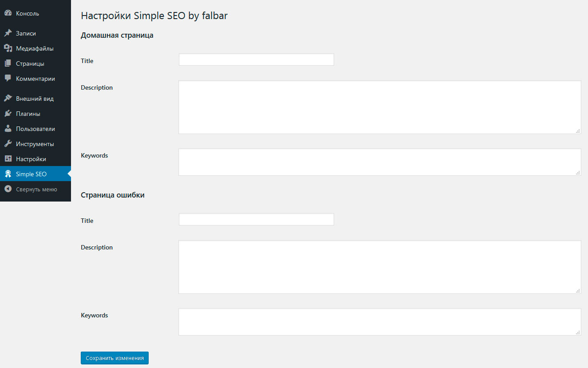Open the Консоль menu item
The height and width of the screenshot is (368, 588).
pos(36,13)
